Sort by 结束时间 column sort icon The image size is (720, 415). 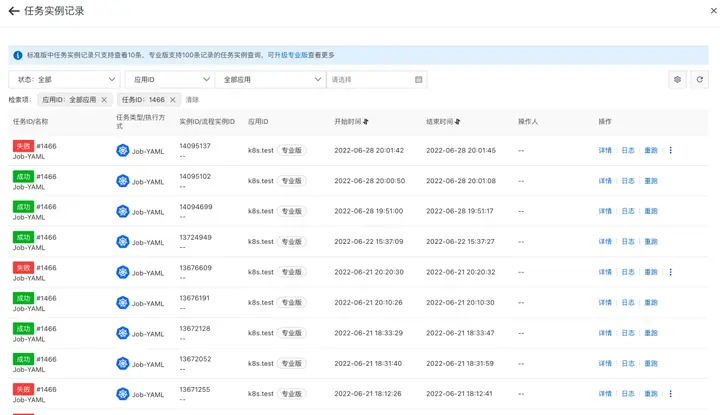pos(458,121)
